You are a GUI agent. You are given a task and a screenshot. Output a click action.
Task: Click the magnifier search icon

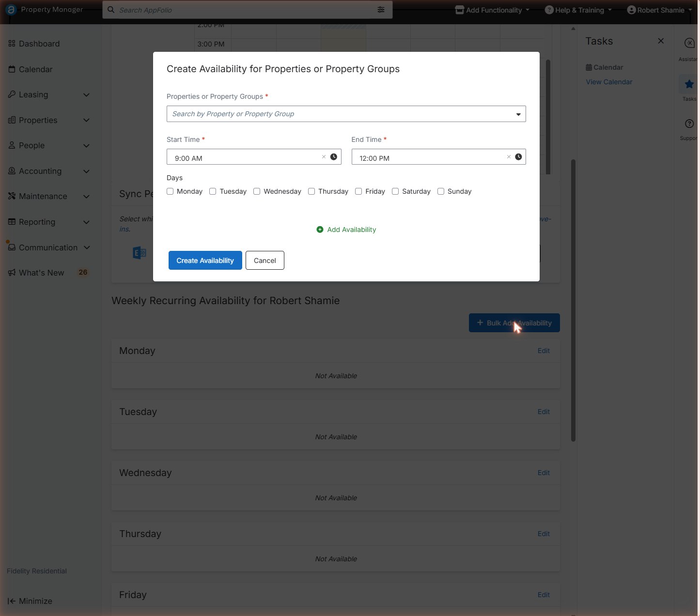pyautogui.click(x=111, y=10)
